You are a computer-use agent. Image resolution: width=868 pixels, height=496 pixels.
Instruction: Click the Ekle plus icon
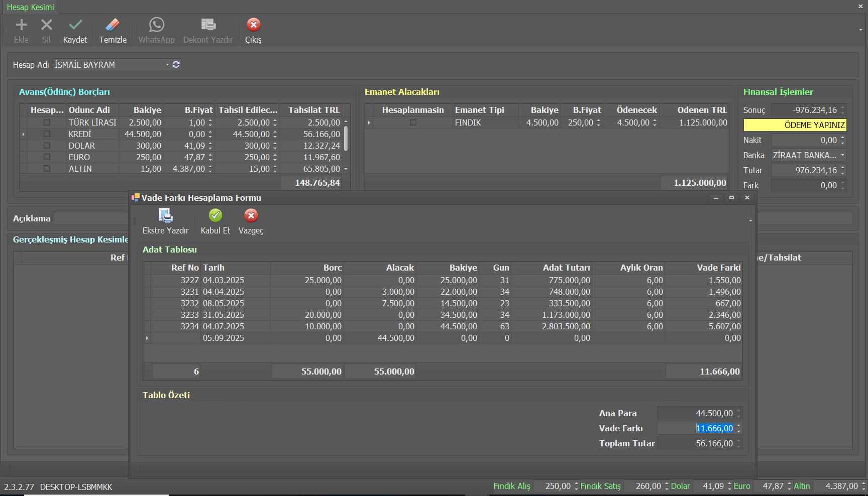pos(21,25)
